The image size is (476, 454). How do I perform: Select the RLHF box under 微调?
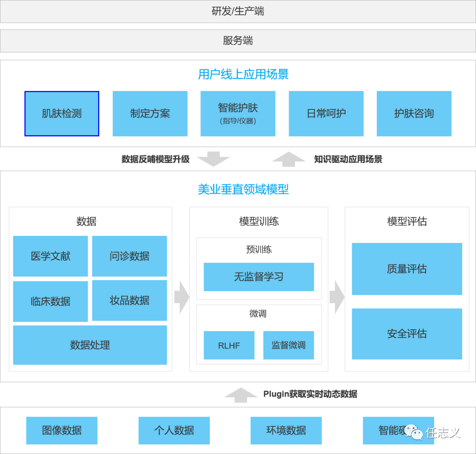click(x=229, y=345)
